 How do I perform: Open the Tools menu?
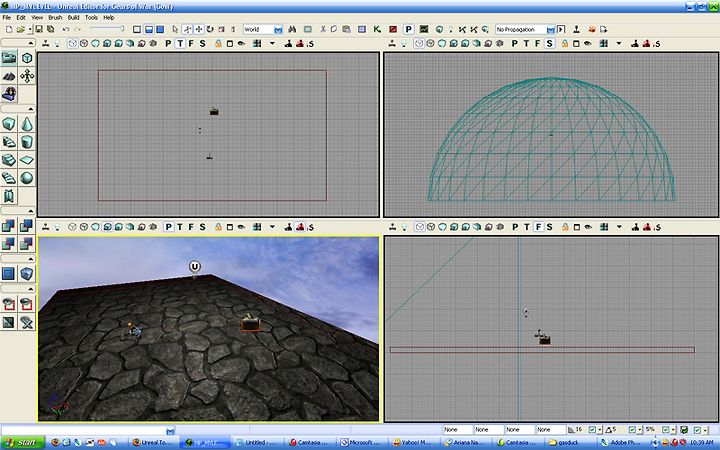(91, 17)
